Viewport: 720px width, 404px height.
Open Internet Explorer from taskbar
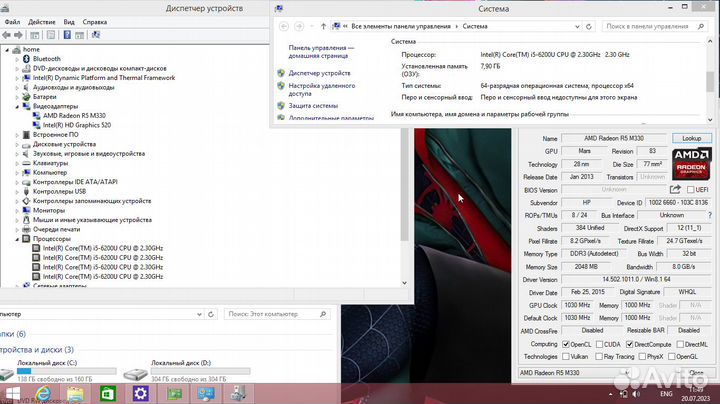coord(43,394)
